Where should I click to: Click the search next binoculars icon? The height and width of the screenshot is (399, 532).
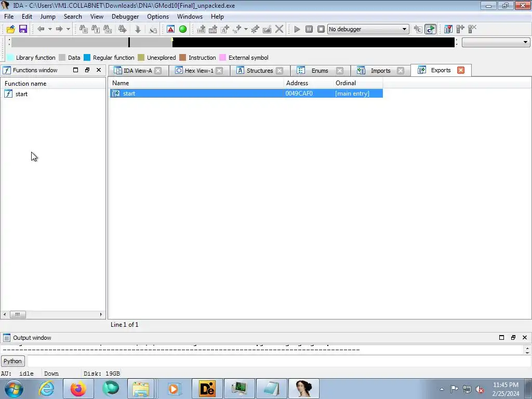point(123,29)
